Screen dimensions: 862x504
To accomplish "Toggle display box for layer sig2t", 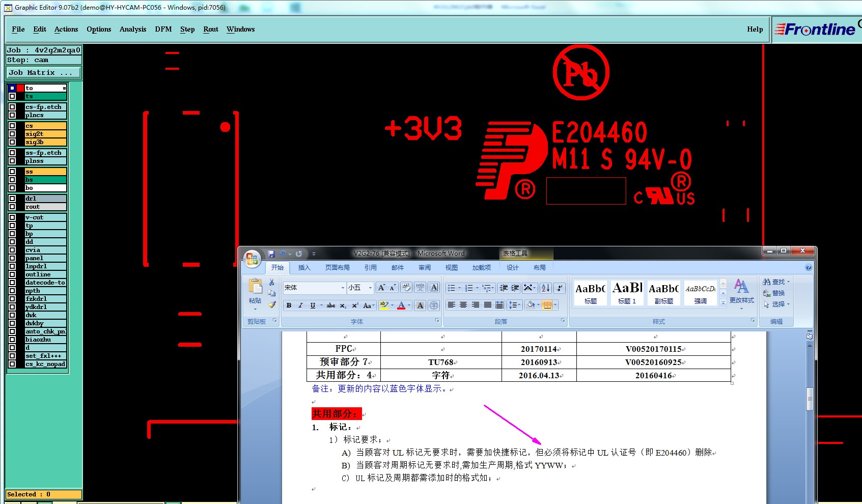I will 12,134.
